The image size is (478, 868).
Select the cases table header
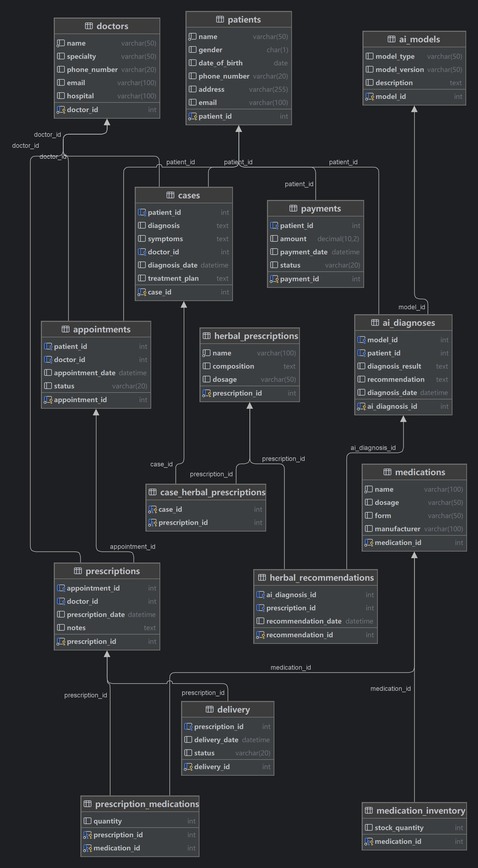pyautogui.click(x=184, y=195)
